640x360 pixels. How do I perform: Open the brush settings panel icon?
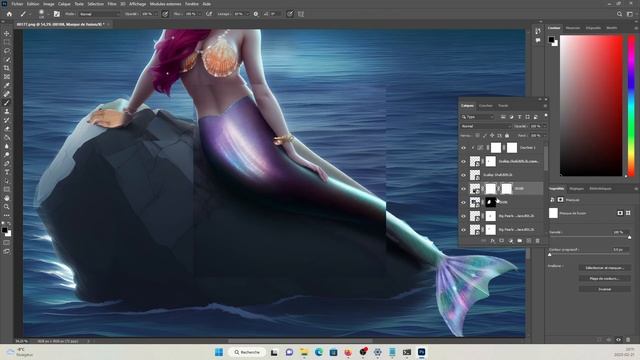pos(57,14)
